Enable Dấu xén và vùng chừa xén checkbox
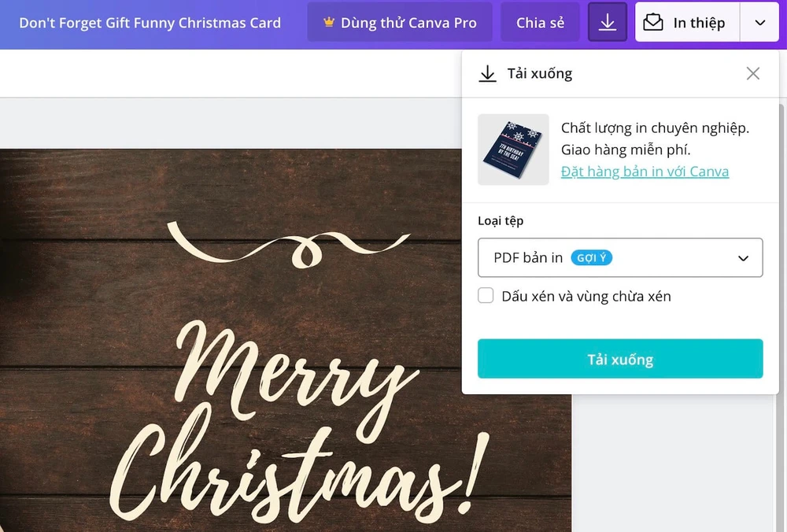787x532 pixels. point(486,296)
